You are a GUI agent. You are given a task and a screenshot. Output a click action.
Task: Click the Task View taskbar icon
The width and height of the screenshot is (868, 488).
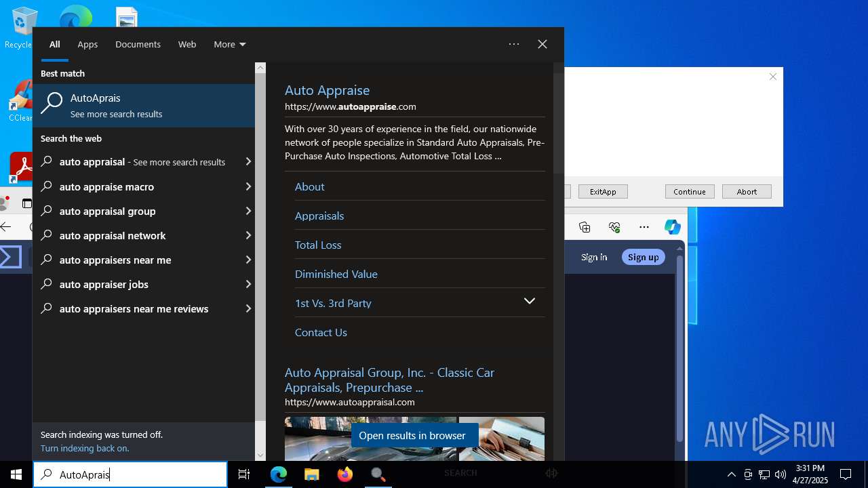[244, 474]
